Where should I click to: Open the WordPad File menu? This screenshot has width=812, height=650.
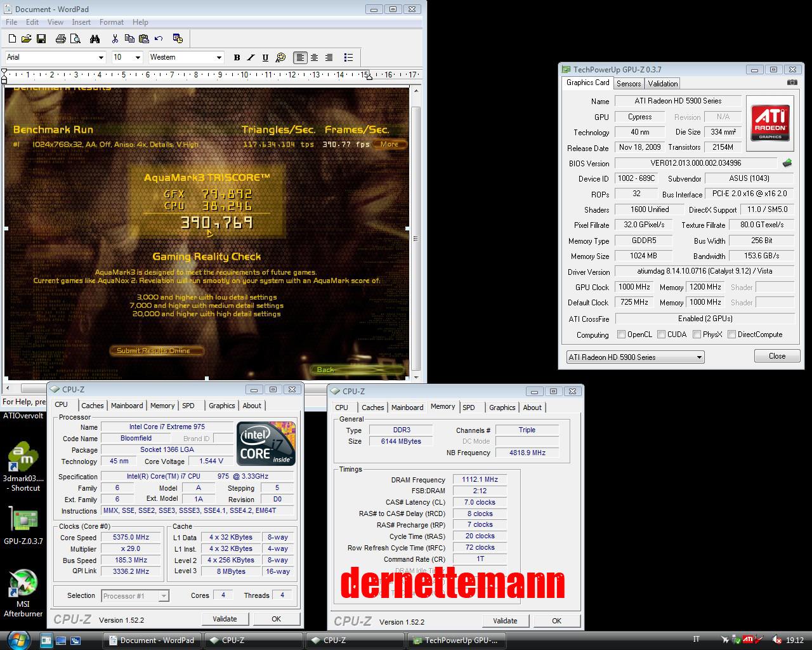(x=11, y=22)
